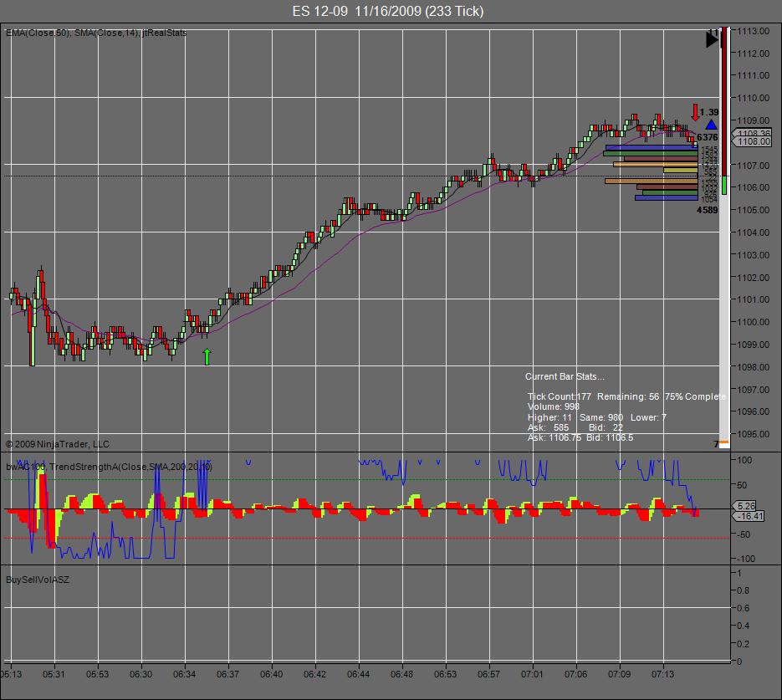Click the chart title ES 12-09 11/16/2009
Image resolution: width=782 pixels, height=700 pixels.
pyautogui.click(x=388, y=11)
